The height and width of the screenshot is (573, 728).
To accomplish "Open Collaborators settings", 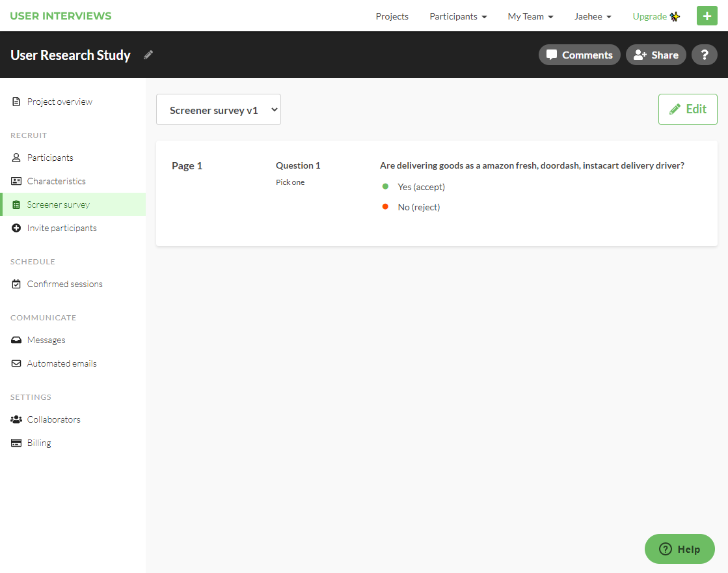I will [x=73, y=419].
